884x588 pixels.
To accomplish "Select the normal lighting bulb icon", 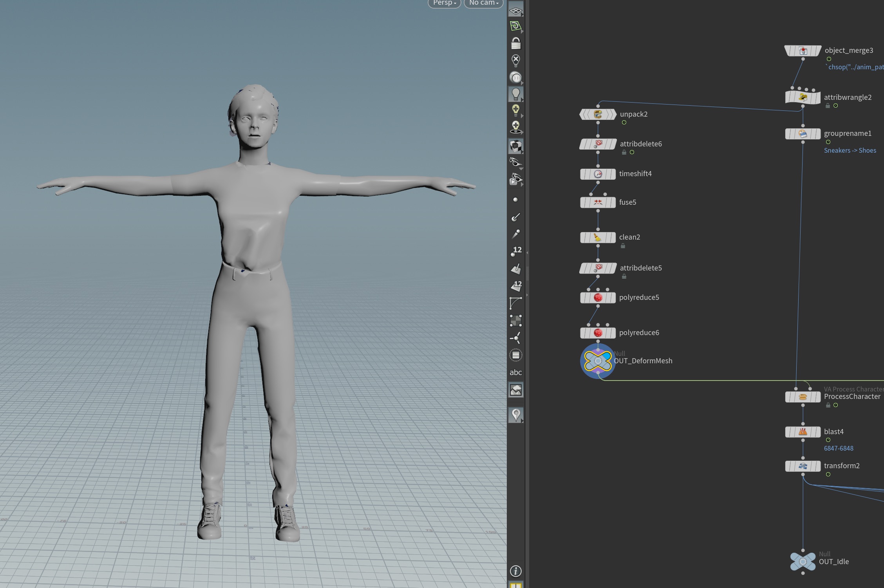I will coord(516,94).
